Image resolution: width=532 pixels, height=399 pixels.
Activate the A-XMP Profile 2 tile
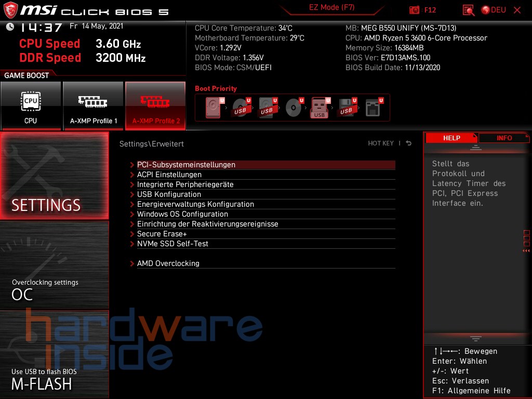coord(155,105)
